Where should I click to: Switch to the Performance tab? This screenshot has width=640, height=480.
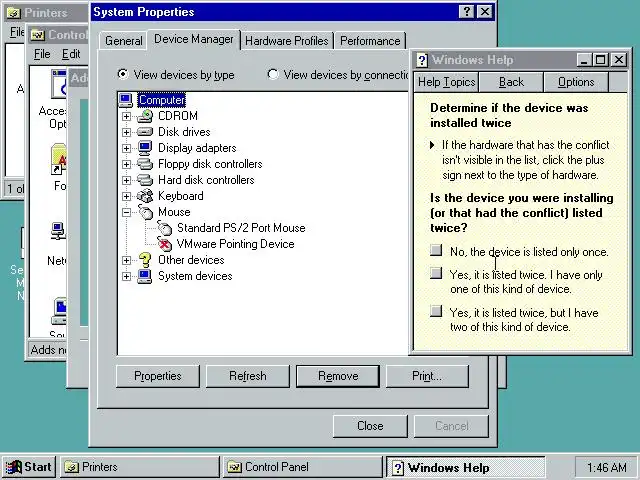(x=370, y=41)
